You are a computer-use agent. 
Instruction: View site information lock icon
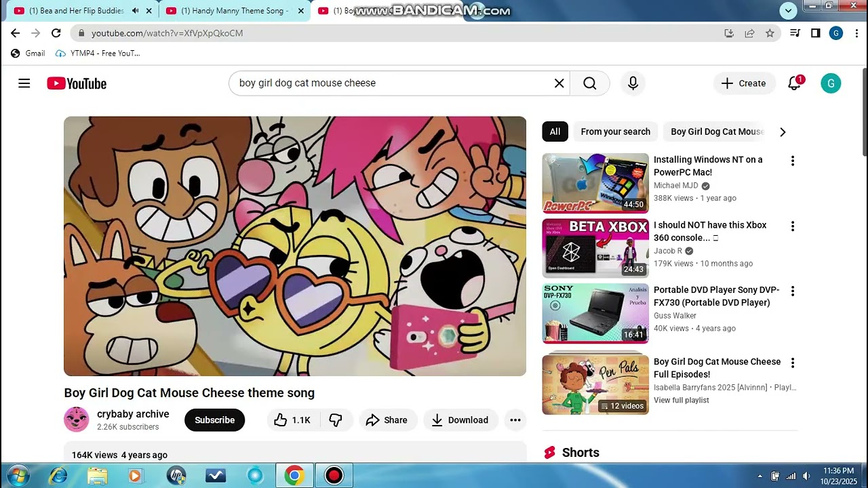pos(81,33)
